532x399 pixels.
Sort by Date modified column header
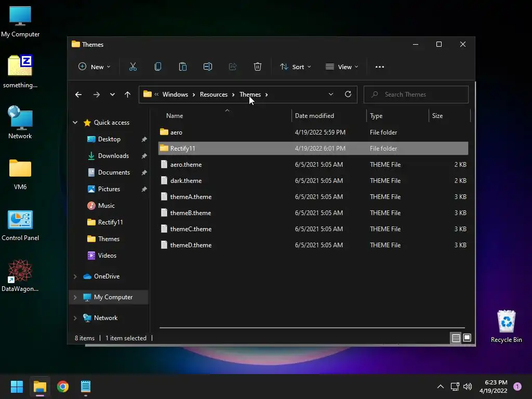(x=329, y=116)
